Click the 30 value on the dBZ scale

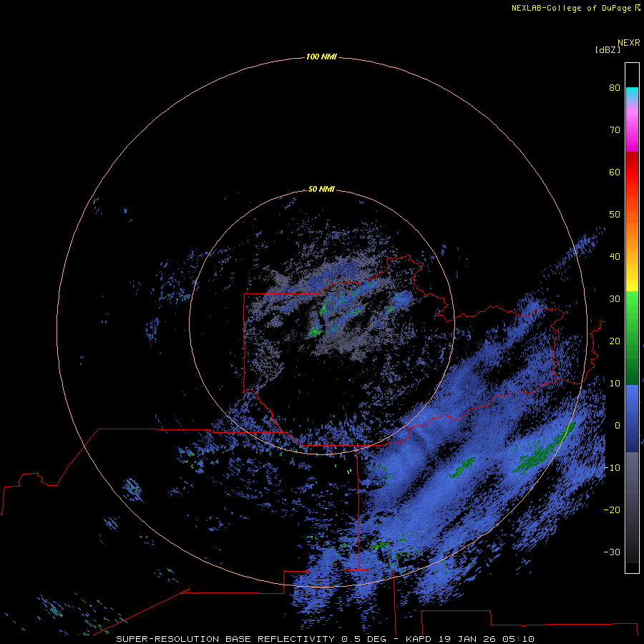[615, 299]
